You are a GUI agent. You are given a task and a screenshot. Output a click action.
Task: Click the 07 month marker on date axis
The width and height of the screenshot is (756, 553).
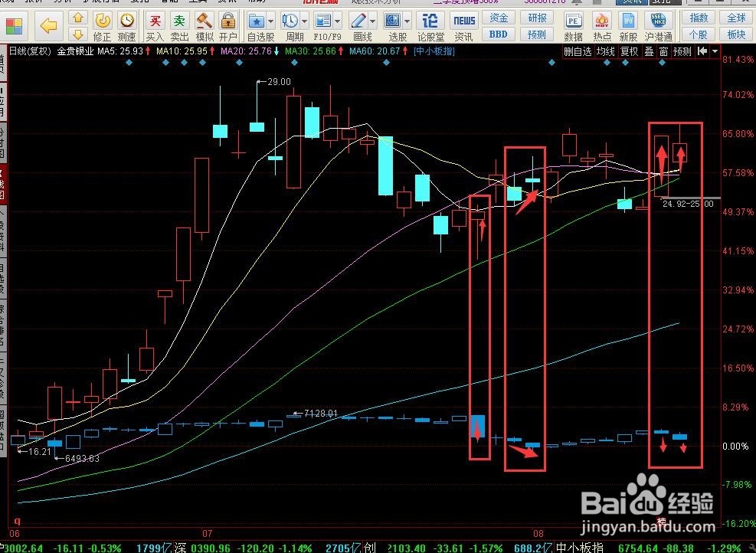(x=208, y=533)
